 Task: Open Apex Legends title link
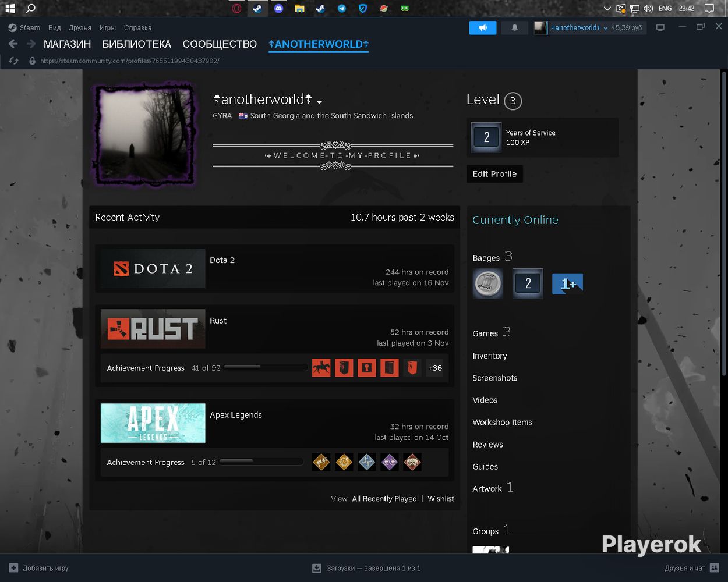tap(236, 415)
